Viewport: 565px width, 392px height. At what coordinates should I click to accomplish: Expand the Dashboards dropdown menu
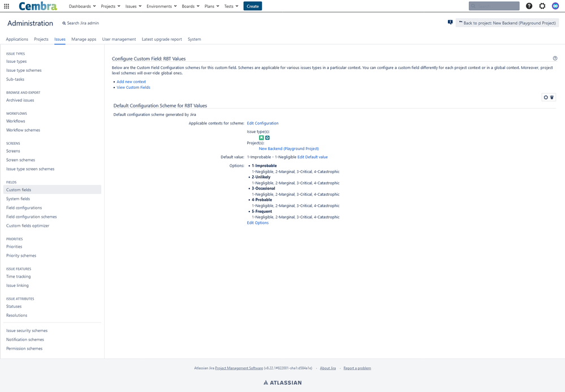pyautogui.click(x=82, y=6)
